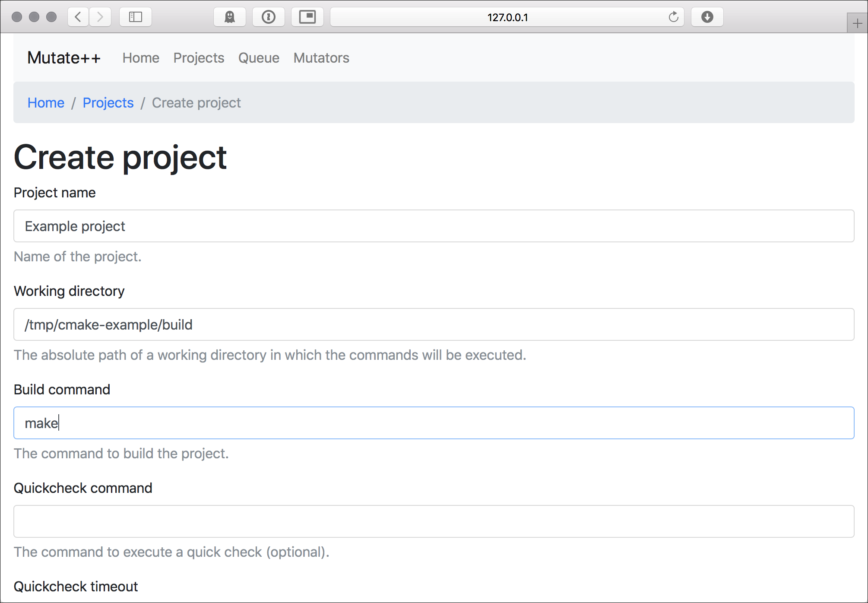Open the Projects navbar item
Viewport: 868px width, 603px height.
click(199, 58)
